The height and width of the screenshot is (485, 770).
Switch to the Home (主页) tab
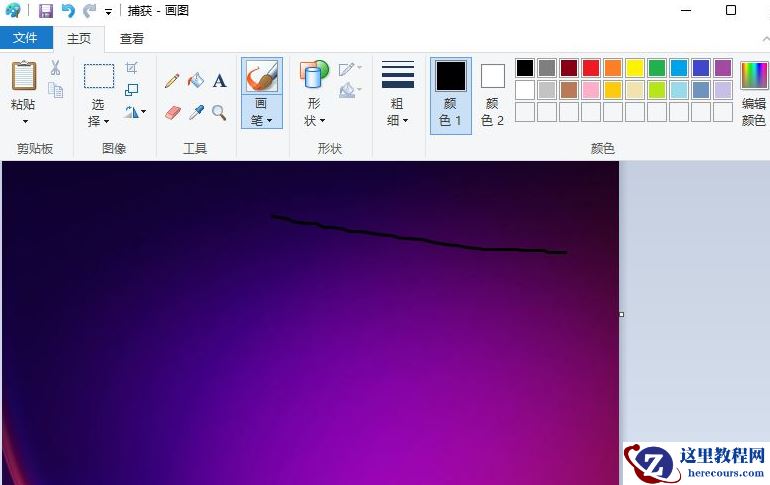click(79, 39)
